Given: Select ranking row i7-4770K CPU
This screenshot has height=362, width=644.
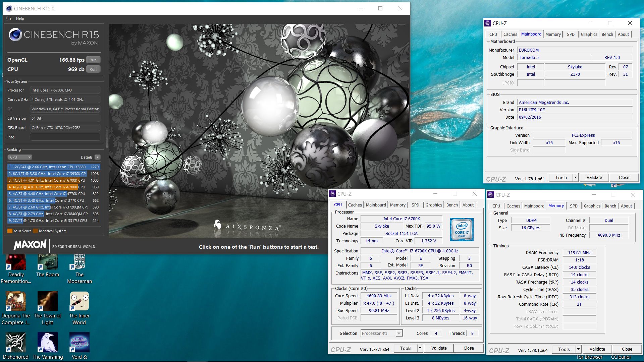Looking at the screenshot, I should 54,194.
